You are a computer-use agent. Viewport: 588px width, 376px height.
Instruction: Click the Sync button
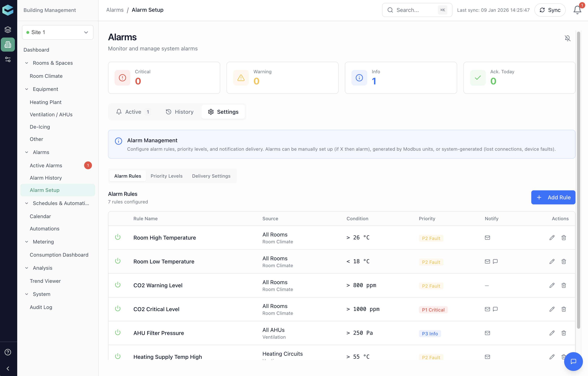tap(550, 10)
